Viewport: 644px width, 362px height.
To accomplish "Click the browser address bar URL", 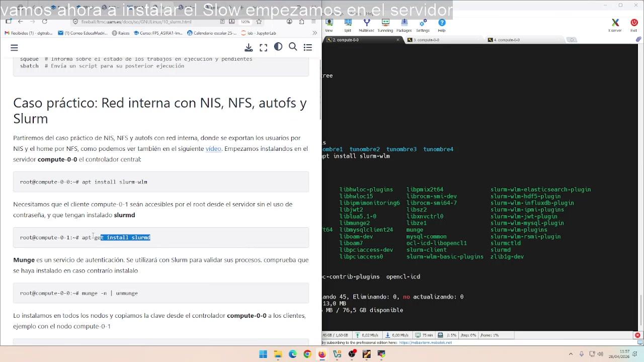I will [136, 22].
